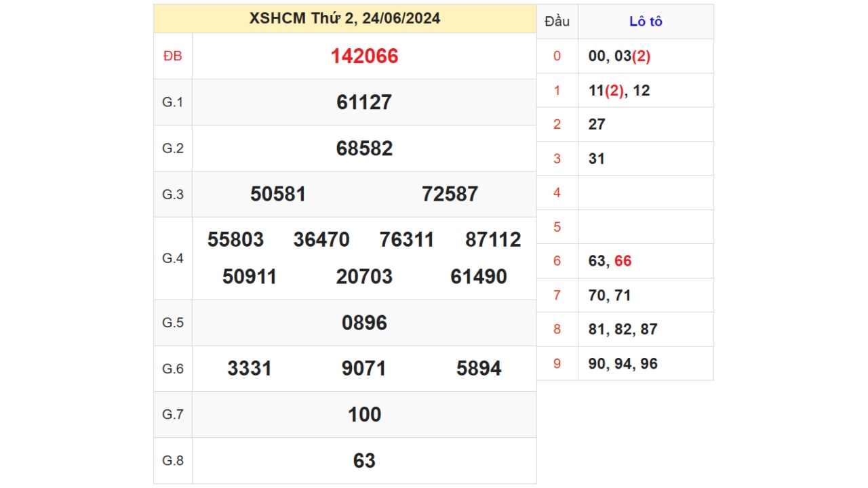The image size is (868, 488).
Task: Click the Lô tô column header
Action: click(x=646, y=22)
